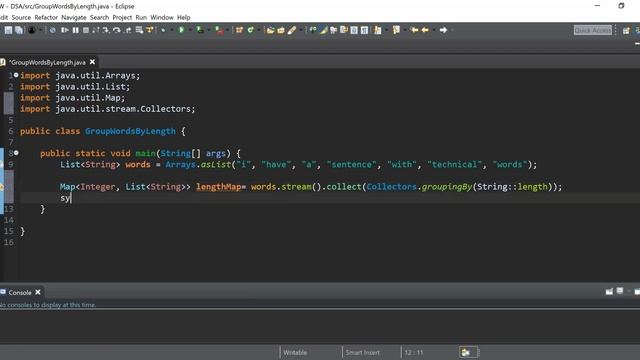Click the groupingBy method call in code
Image resolution: width=640 pixels, height=360 pixels.
pos(447,187)
